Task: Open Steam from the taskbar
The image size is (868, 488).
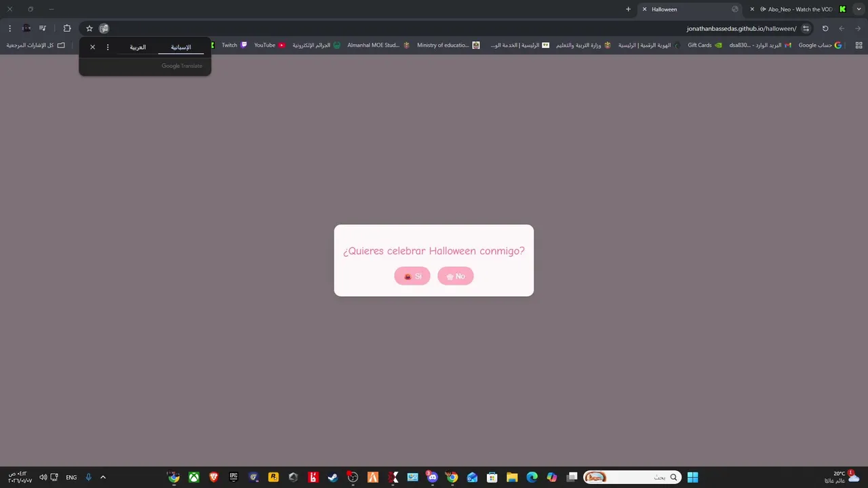Action: pos(333,477)
